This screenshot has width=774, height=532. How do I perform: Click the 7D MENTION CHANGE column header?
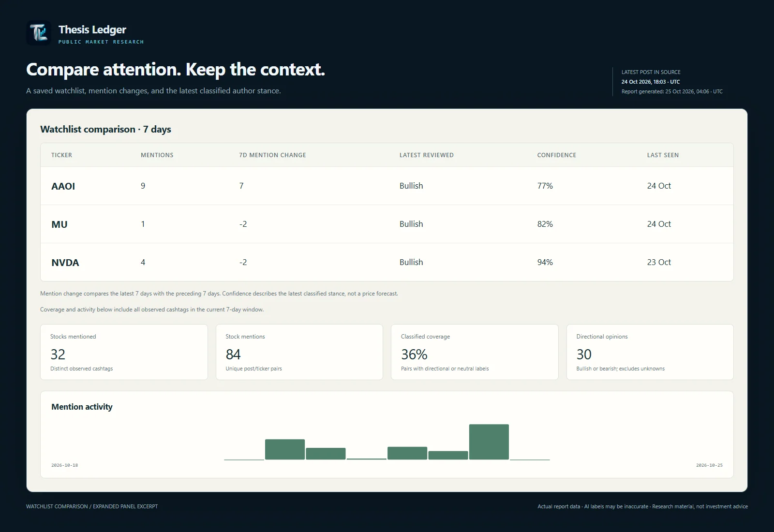[x=272, y=155]
